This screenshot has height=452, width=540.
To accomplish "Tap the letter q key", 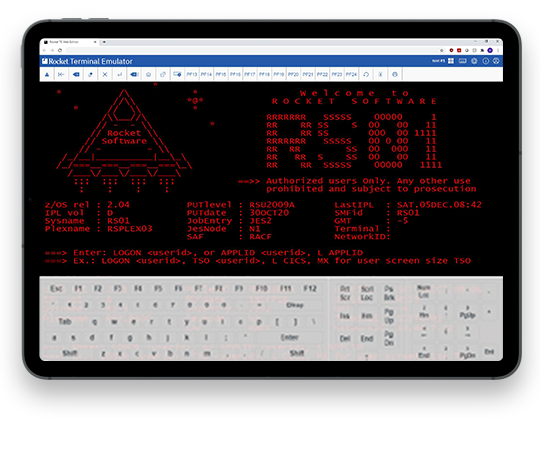I will pyautogui.click(x=95, y=322).
